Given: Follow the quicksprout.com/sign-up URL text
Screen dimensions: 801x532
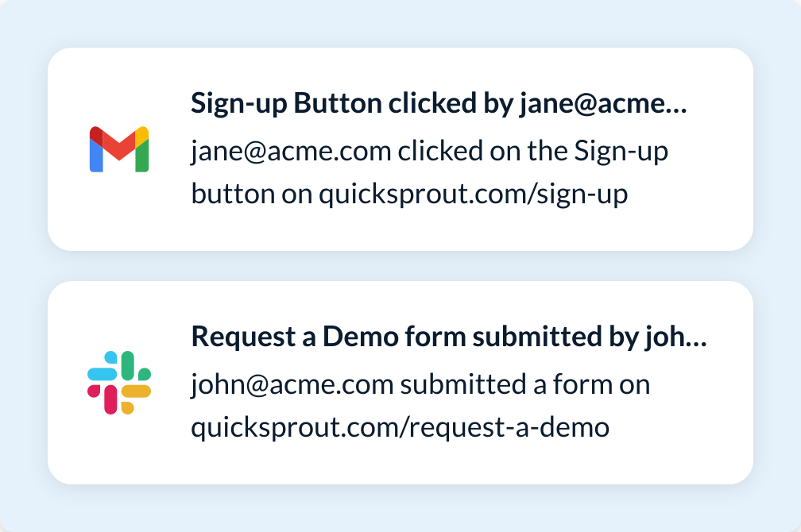Looking at the screenshot, I should [x=474, y=195].
